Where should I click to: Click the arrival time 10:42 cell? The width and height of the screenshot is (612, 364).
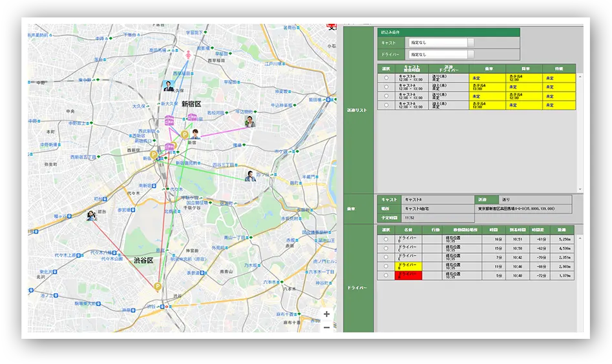pyautogui.click(x=518, y=258)
